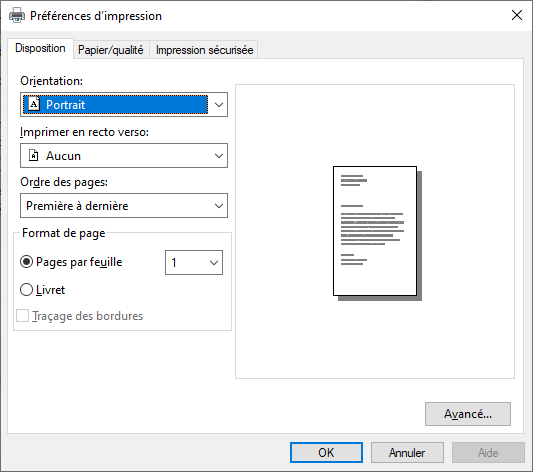Select the Disposition tab

pyautogui.click(x=40, y=48)
